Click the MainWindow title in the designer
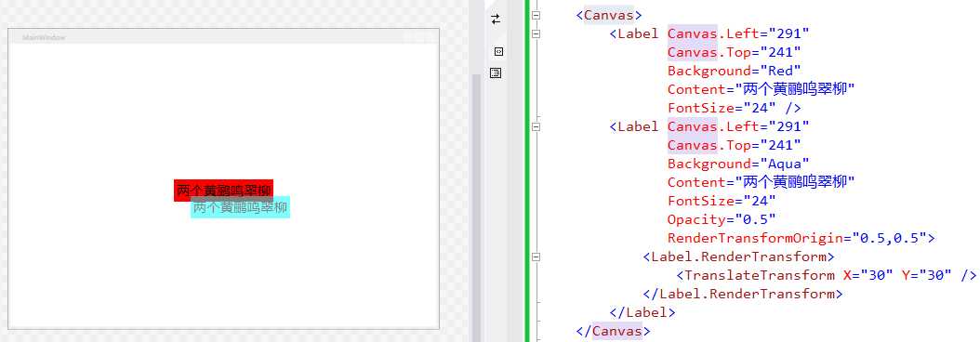This screenshot has width=980, height=342. (x=44, y=37)
